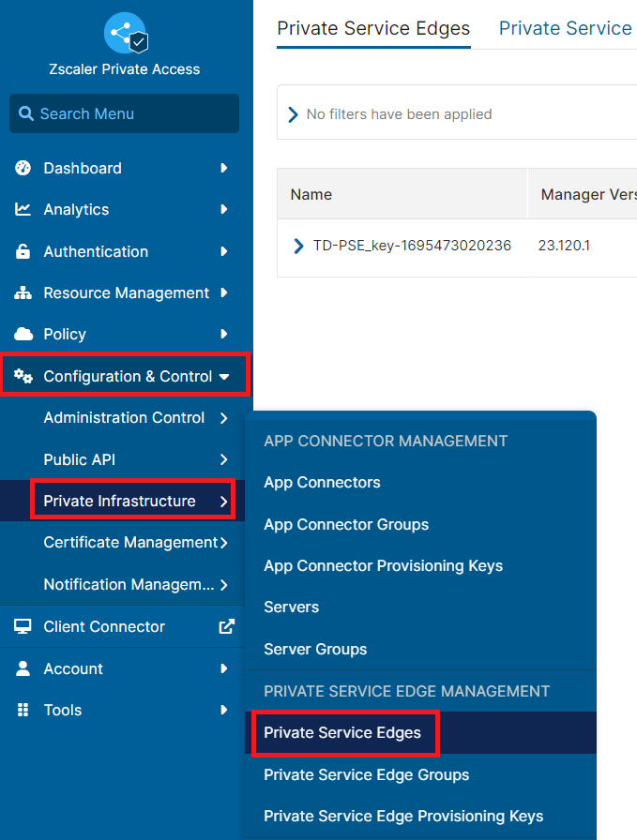Select Server Groups in flyout

(x=315, y=650)
